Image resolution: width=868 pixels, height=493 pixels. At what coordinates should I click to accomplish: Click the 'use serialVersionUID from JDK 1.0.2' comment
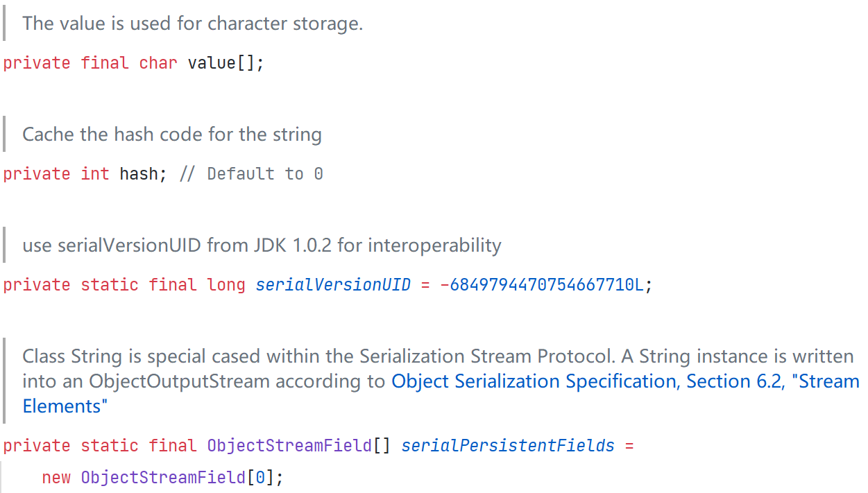pyautogui.click(x=262, y=245)
